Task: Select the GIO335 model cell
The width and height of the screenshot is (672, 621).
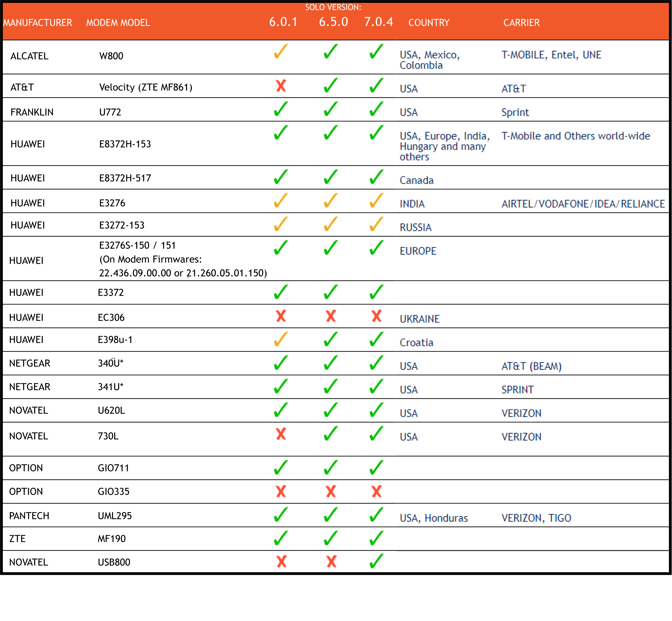Action: tap(113, 492)
